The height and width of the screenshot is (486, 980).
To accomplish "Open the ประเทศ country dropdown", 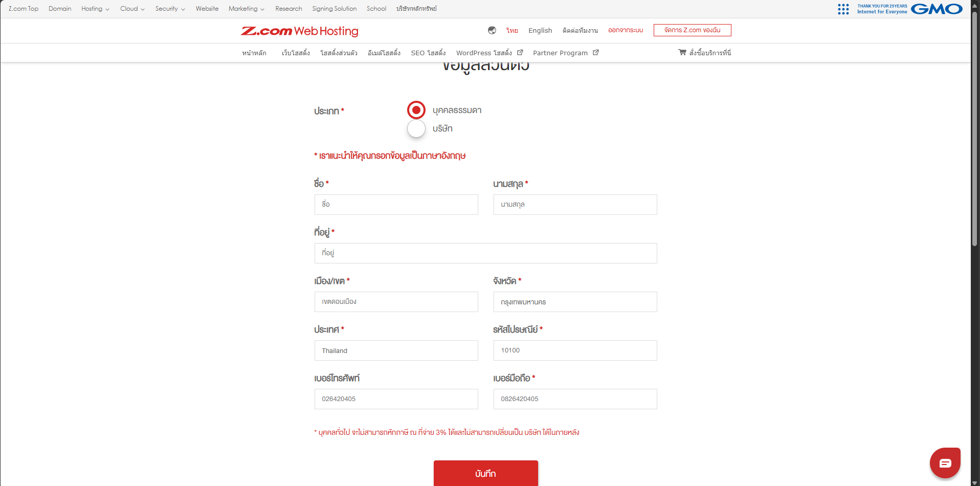I will click(396, 350).
